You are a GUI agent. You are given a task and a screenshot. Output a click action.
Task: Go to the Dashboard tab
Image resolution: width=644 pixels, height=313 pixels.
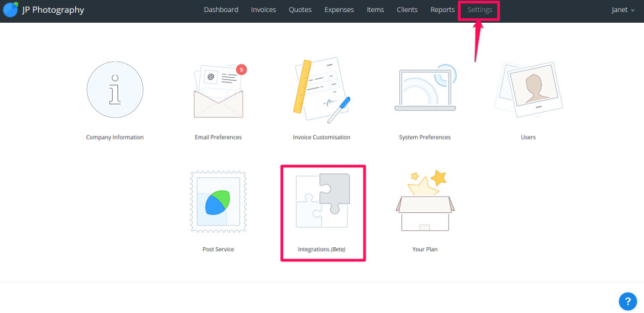click(221, 10)
